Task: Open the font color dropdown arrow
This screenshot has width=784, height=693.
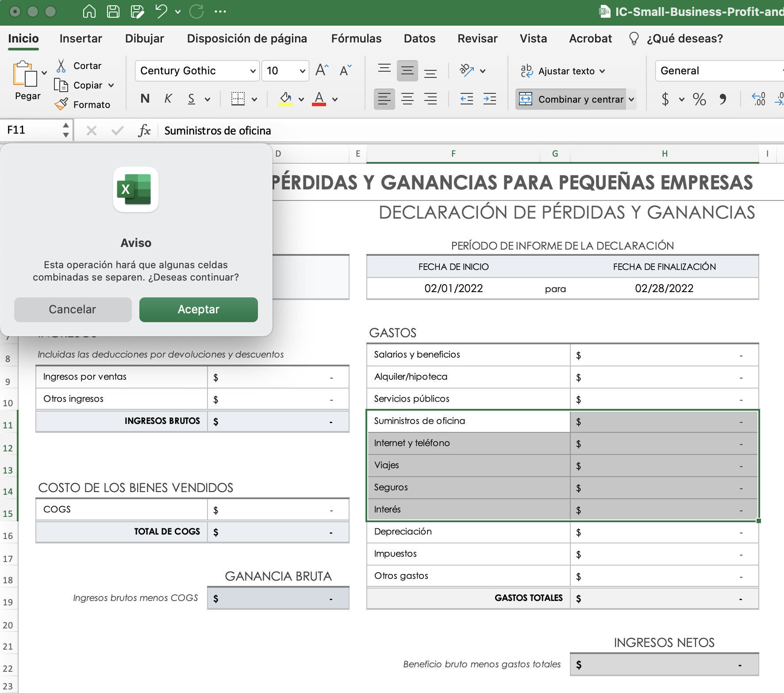Action: [x=334, y=99]
